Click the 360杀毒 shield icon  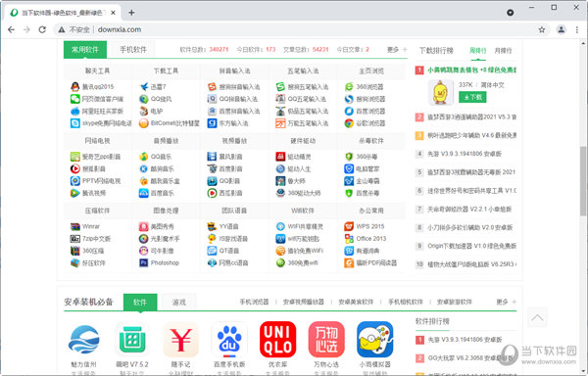coord(349,157)
